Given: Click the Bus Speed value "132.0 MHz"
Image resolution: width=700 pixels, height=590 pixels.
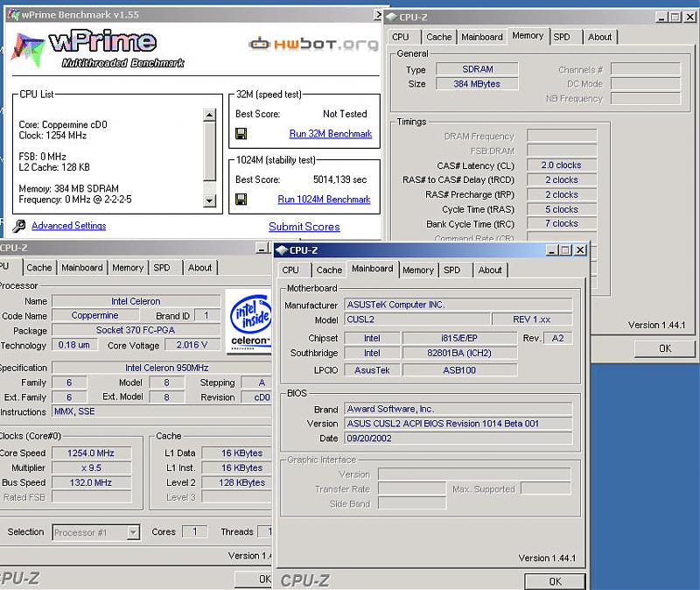Looking at the screenshot, I should [91, 482].
